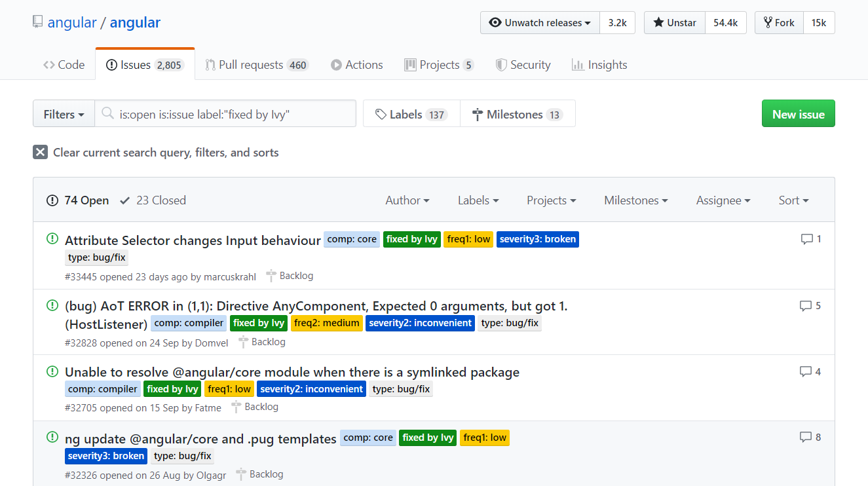Show the 74 Open issues

78,200
